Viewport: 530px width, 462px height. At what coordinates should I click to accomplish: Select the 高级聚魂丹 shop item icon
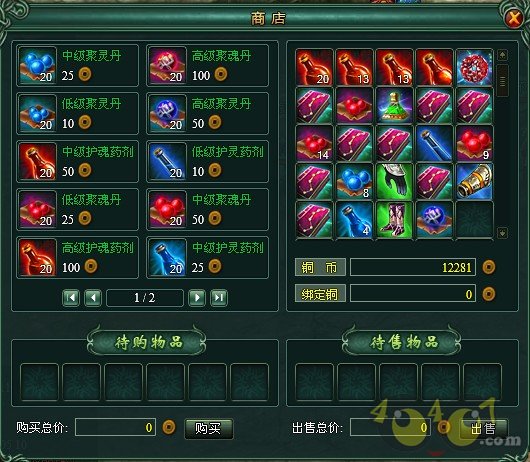pyautogui.click(x=168, y=65)
